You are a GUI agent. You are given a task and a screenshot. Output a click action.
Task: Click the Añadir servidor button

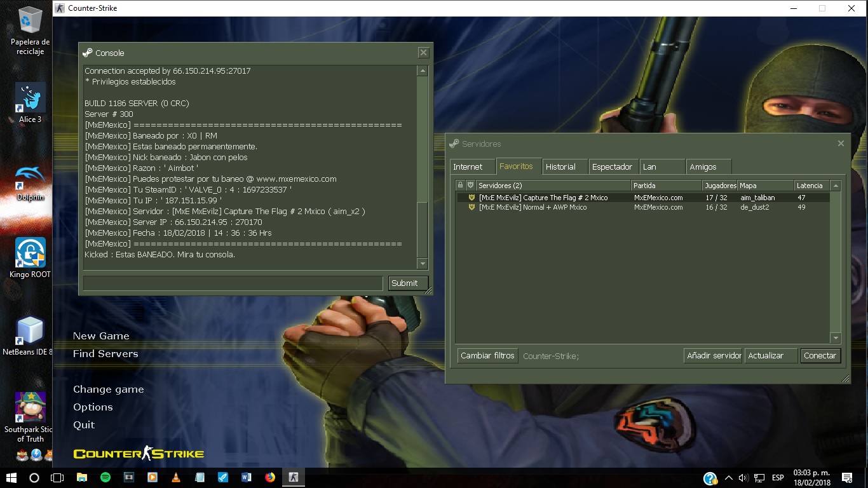click(x=714, y=356)
